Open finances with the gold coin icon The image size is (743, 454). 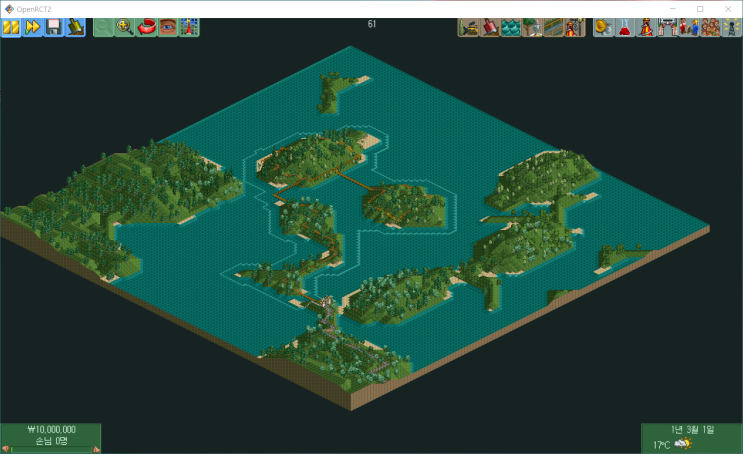pos(604,27)
